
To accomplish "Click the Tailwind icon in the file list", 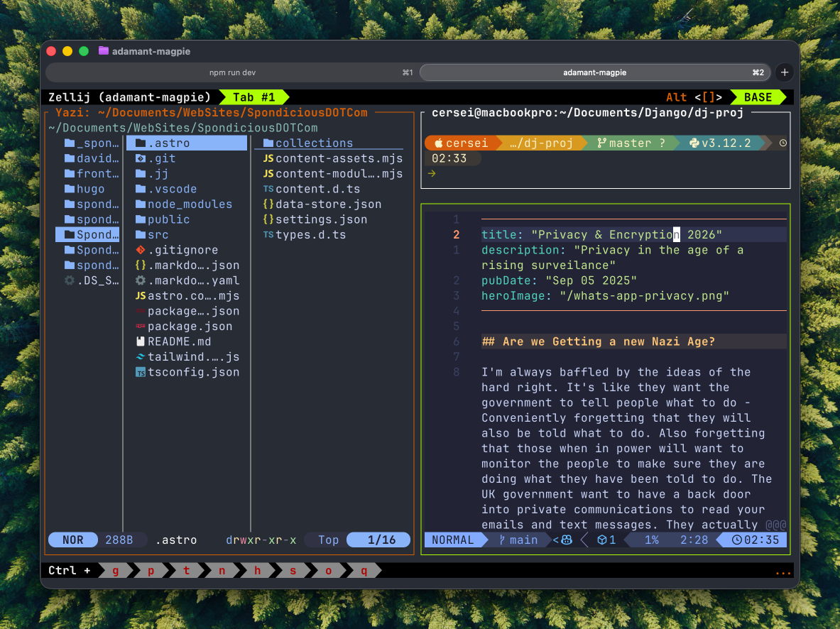I will [x=141, y=357].
